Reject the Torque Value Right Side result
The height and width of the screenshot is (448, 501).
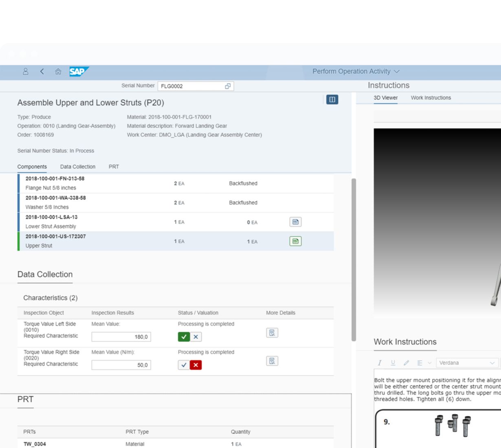[196, 365]
